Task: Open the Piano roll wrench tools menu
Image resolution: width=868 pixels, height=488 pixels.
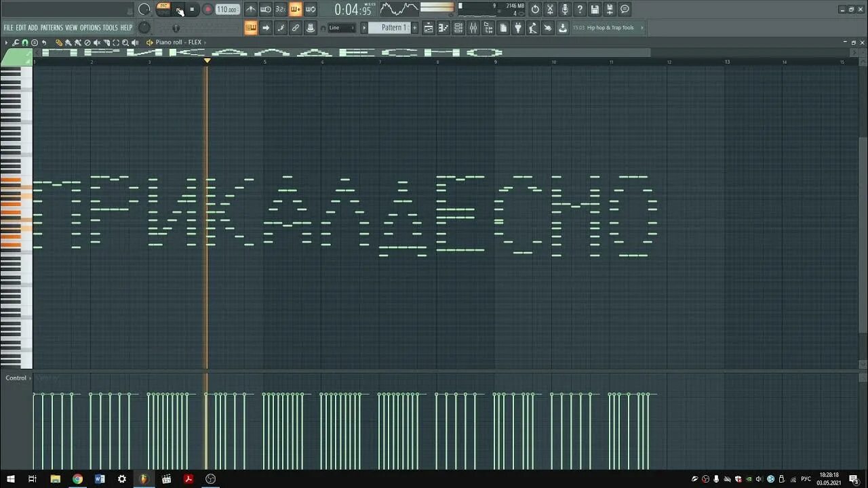Action: click(x=16, y=43)
